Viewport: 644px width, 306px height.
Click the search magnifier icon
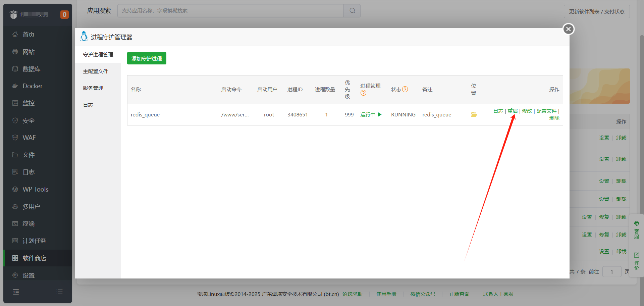(352, 11)
